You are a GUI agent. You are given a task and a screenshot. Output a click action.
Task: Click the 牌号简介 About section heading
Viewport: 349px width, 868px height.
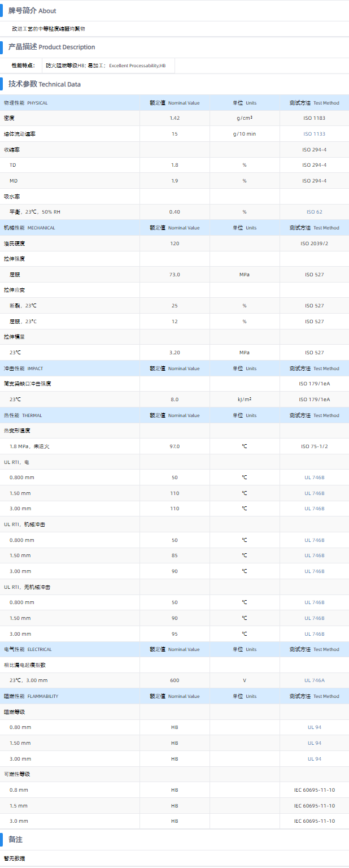tap(32, 11)
